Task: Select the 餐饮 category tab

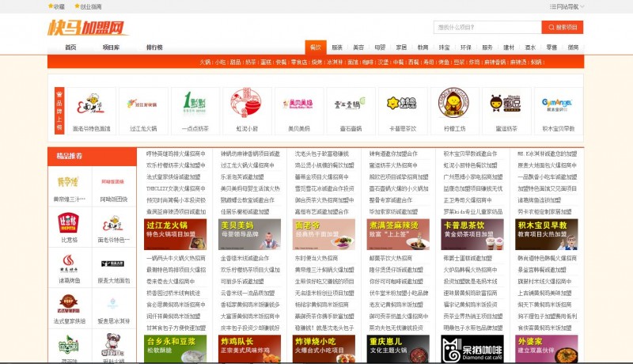Action: point(316,47)
